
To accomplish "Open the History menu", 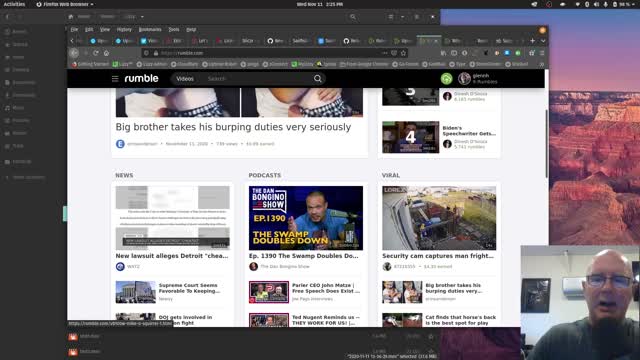I will pos(124,29).
